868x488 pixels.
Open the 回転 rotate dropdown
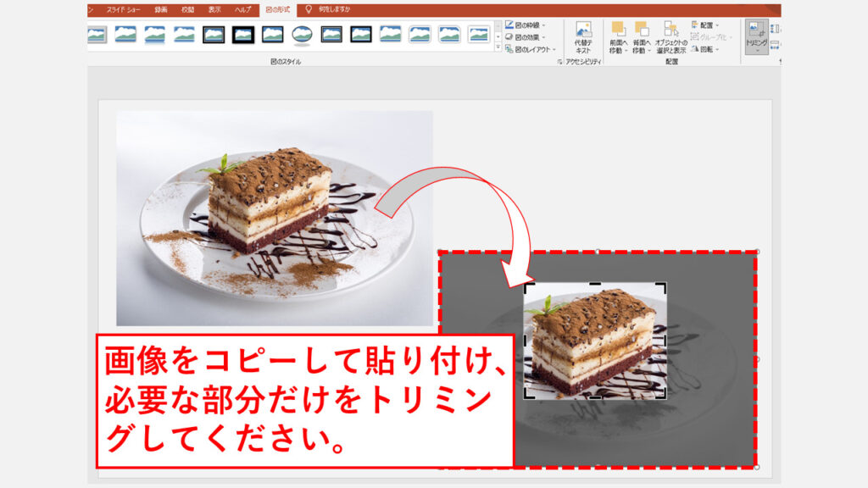click(705, 49)
